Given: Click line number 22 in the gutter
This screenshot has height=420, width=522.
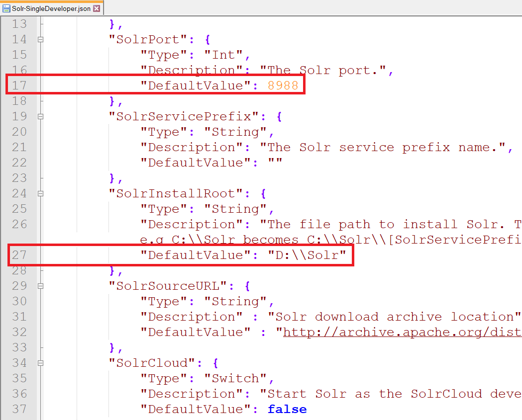Looking at the screenshot, I should click(x=19, y=163).
